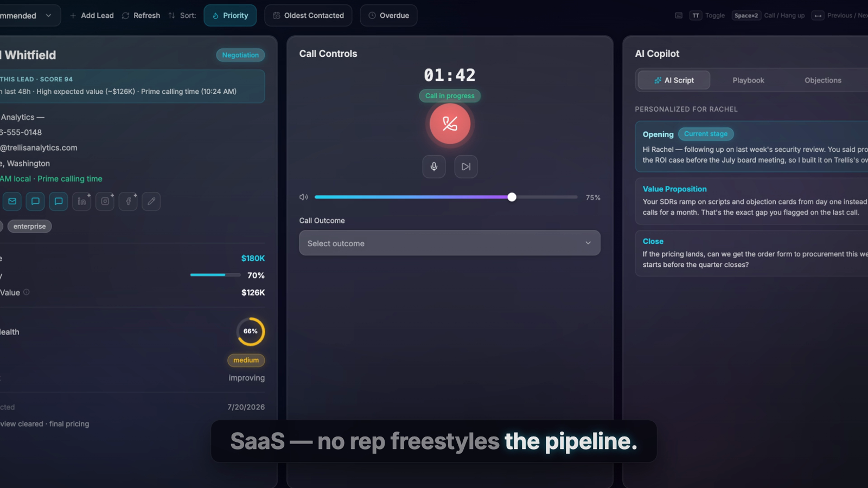Click the $180K deal value
Image resolution: width=868 pixels, height=488 pixels.
253,258
